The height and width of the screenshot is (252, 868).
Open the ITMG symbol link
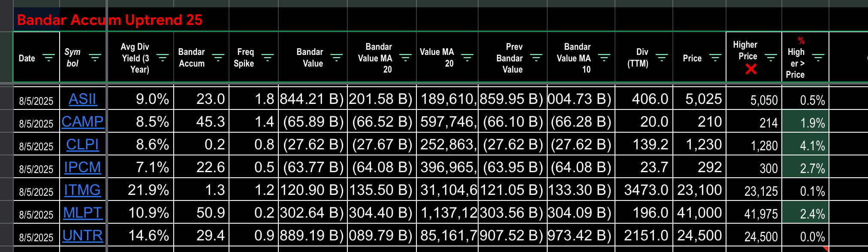(83, 190)
